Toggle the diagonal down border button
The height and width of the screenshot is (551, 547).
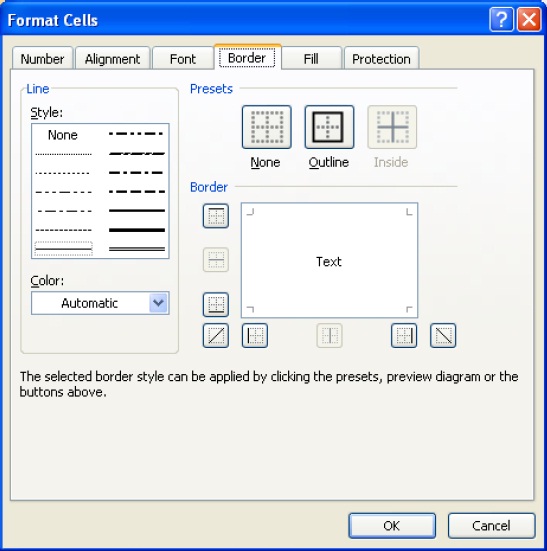pos(443,336)
